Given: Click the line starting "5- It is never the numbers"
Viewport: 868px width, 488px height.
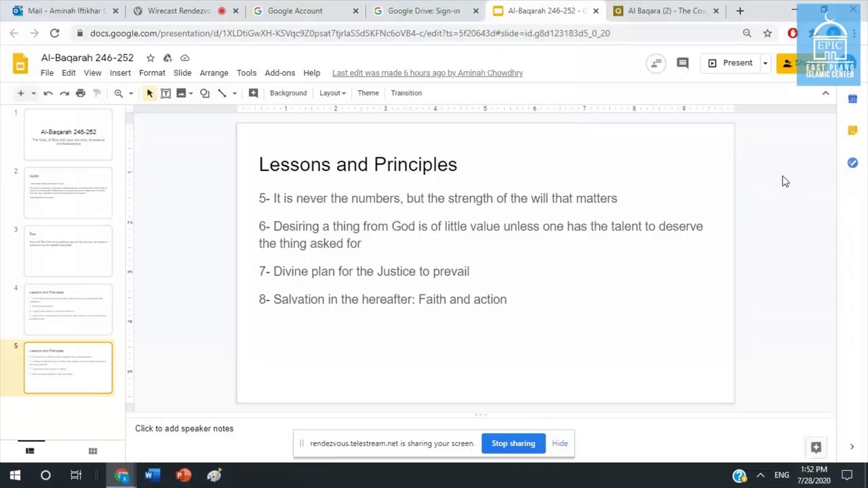Looking at the screenshot, I should pyautogui.click(x=438, y=199).
